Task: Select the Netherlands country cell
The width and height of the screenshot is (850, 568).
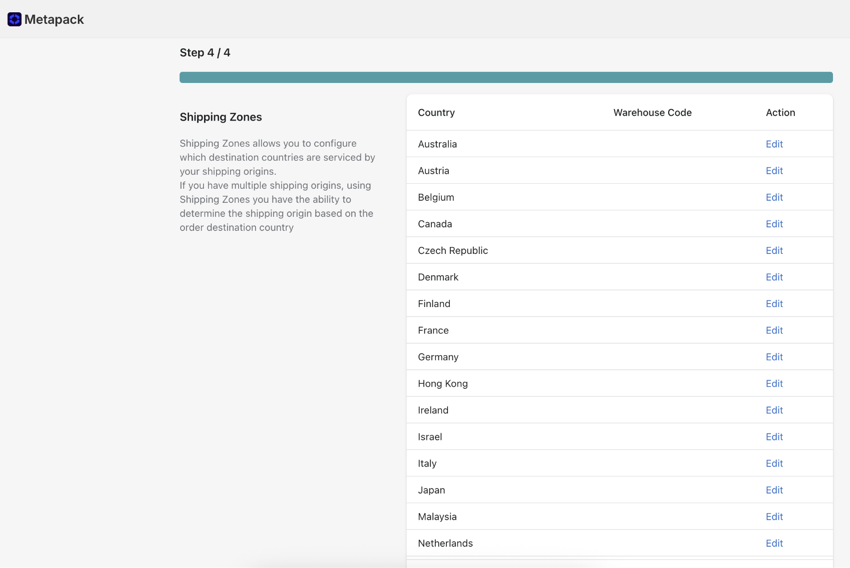Action: (445, 543)
